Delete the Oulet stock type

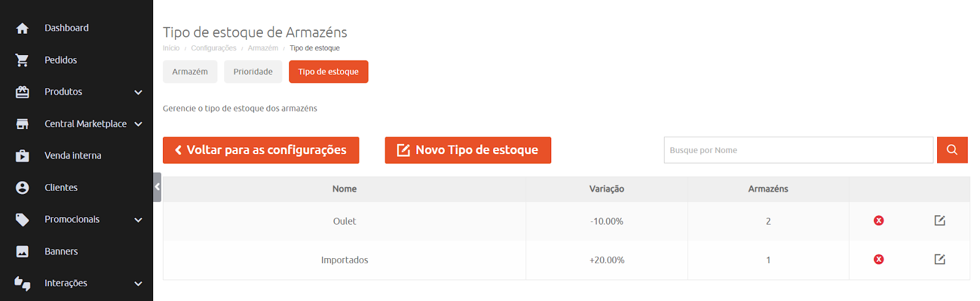878,220
